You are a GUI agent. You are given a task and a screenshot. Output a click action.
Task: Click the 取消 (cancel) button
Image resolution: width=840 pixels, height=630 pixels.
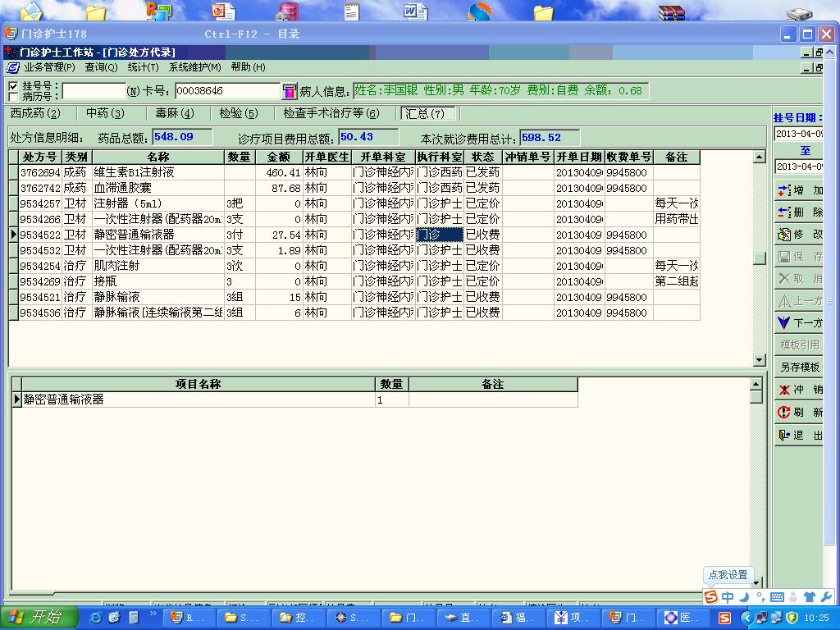[x=799, y=279]
